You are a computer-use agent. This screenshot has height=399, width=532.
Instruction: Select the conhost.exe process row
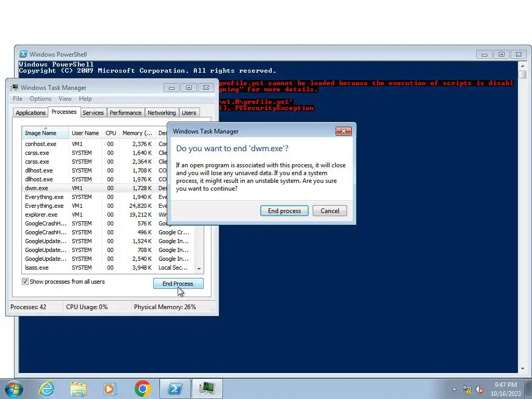coord(95,144)
